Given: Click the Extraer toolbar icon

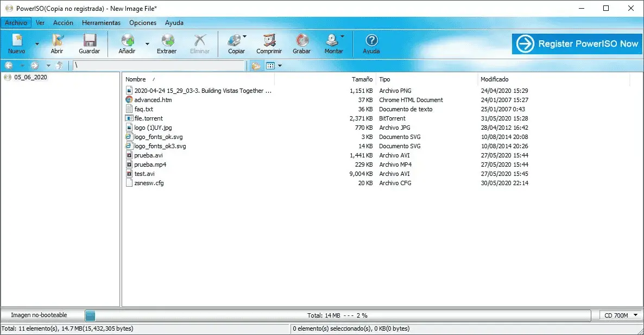Looking at the screenshot, I should (x=167, y=40).
